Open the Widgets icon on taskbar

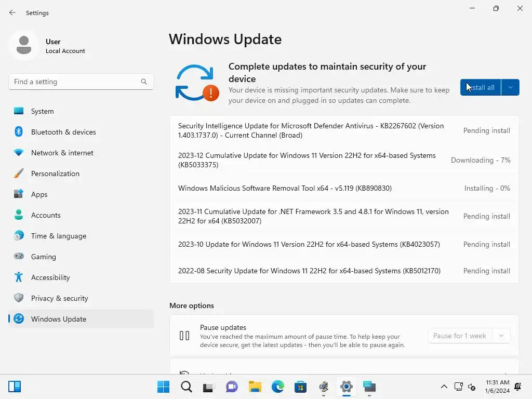pos(15,387)
